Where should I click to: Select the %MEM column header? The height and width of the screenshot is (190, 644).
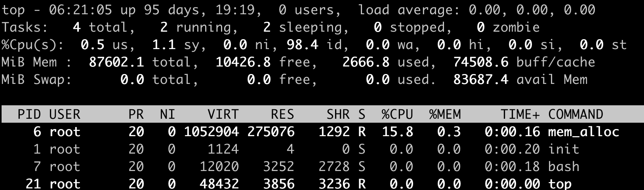445,114
